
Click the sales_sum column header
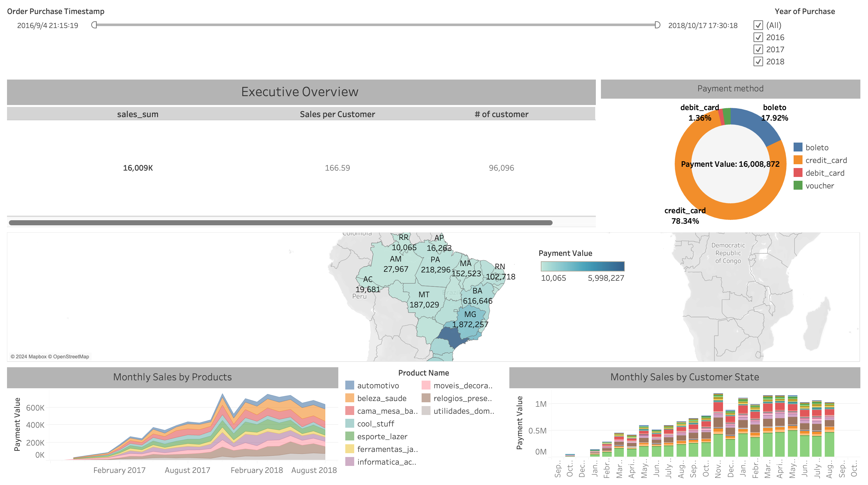137,114
